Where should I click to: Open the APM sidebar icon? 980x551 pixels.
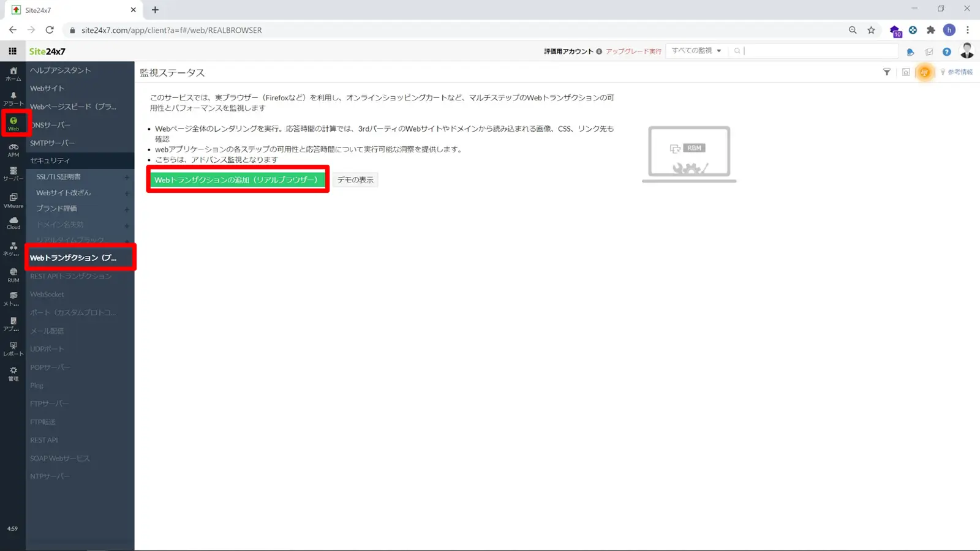(13, 150)
